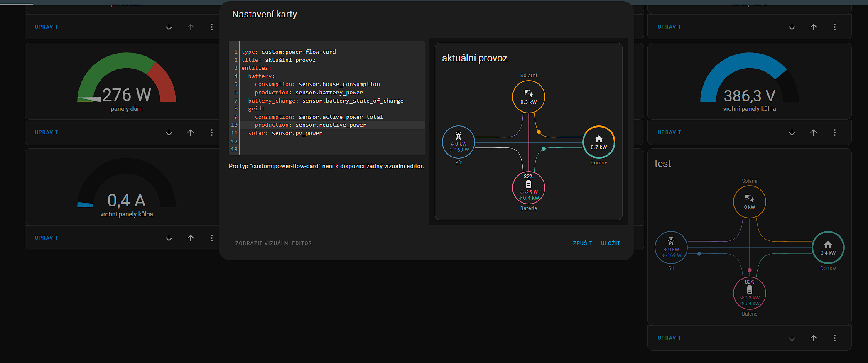Click UPRAVIT under the 386,3 V gauge card
Screen dimensions: 868x363
point(669,132)
